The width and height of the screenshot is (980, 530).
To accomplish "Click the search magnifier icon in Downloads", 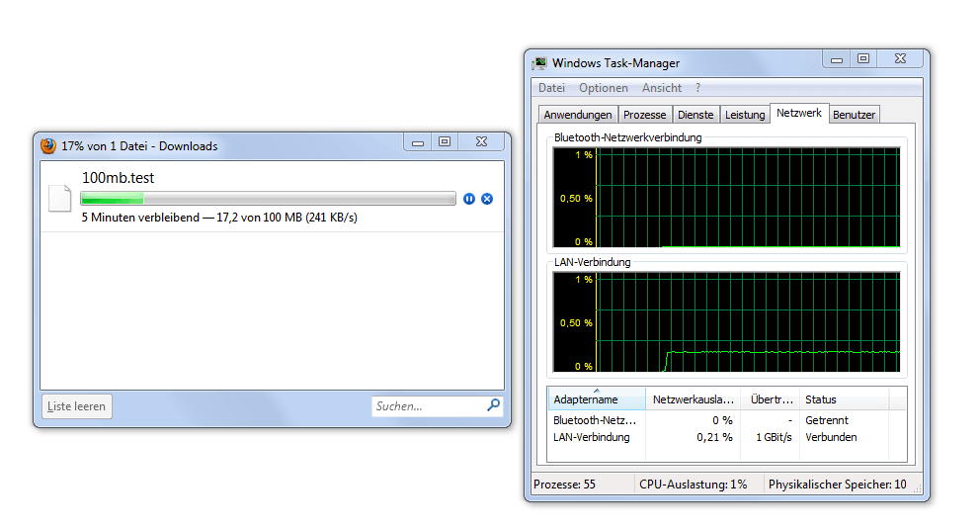I will [493, 405].
